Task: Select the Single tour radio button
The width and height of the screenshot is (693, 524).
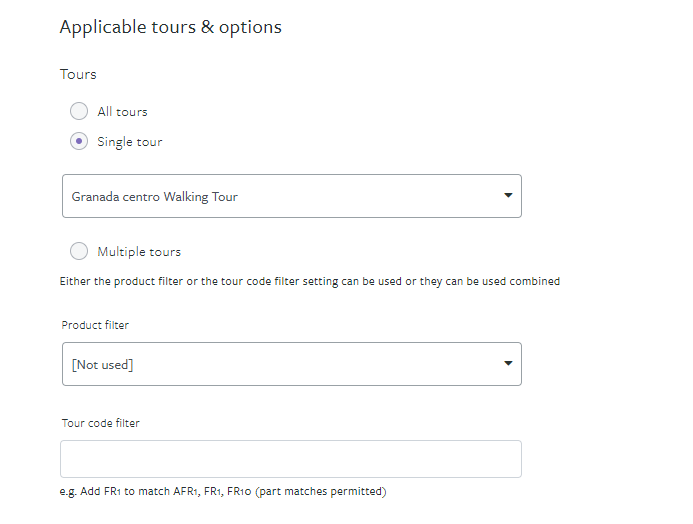Action: [79, 141]
